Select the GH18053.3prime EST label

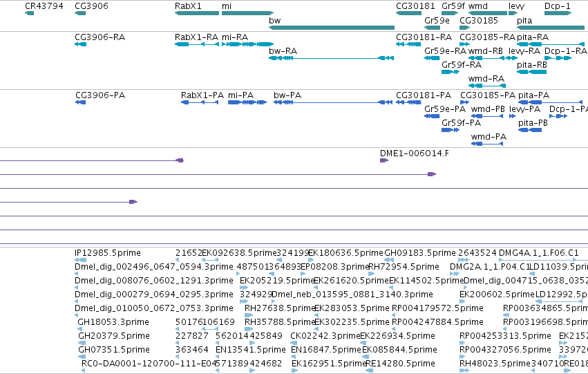[113, 322]
